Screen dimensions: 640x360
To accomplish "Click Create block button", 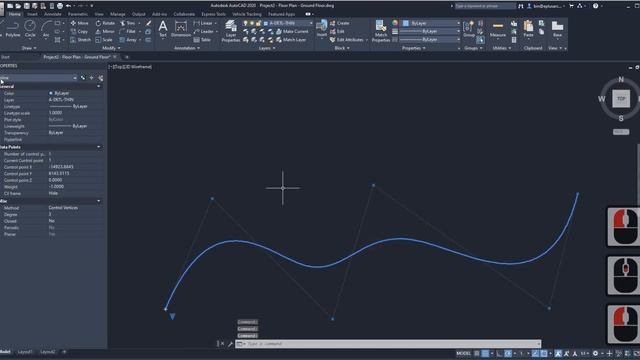I will click(340, 23).
